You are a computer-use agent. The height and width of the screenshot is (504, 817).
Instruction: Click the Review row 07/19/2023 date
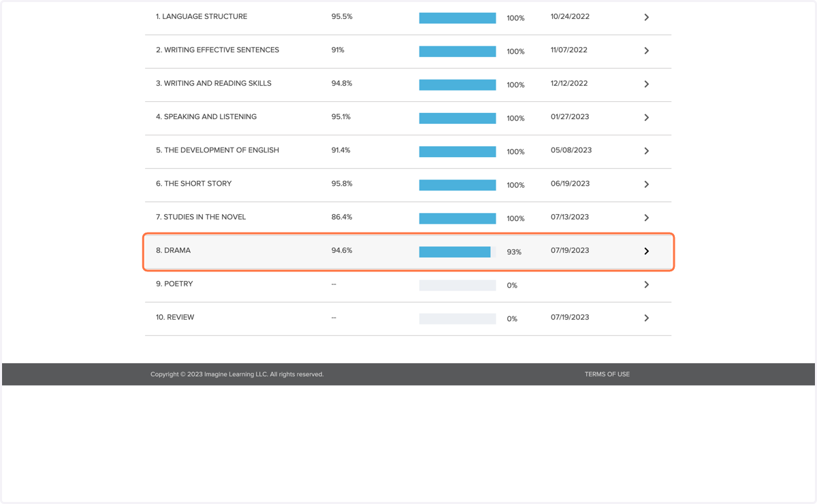coord(570,316)
